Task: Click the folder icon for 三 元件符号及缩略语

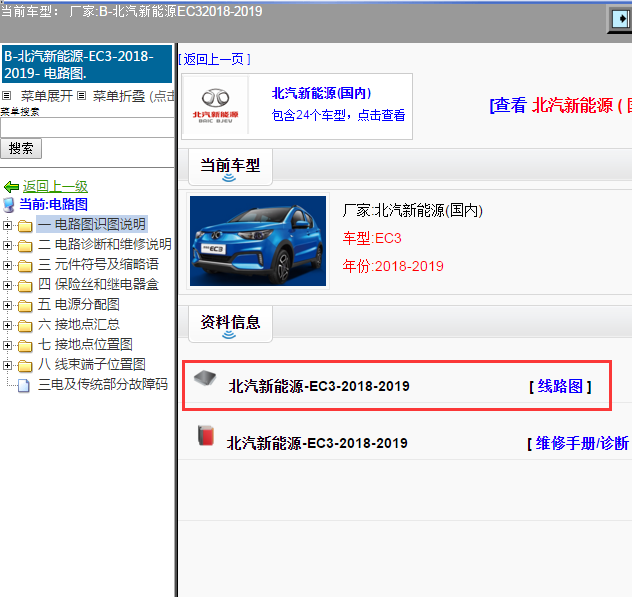Action: click(25, 266)
